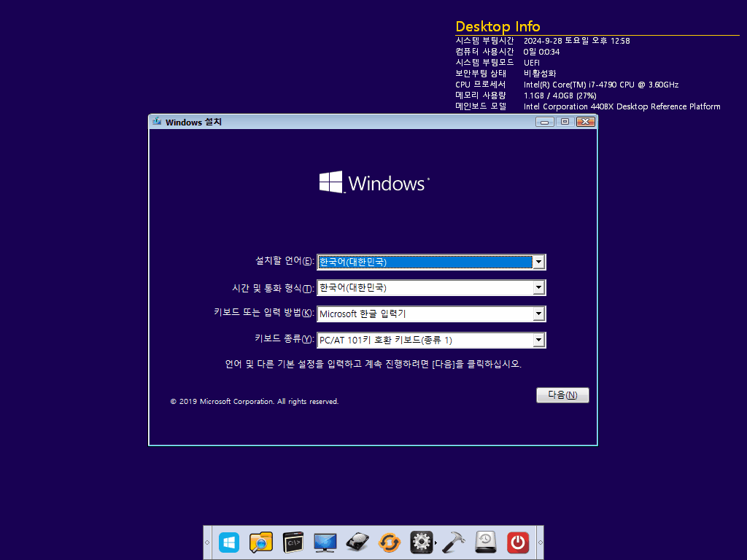This screenshot has height=560, width=747.
Task: Click the 비활성화 secure boot status value
Action: tap(540, 74)
